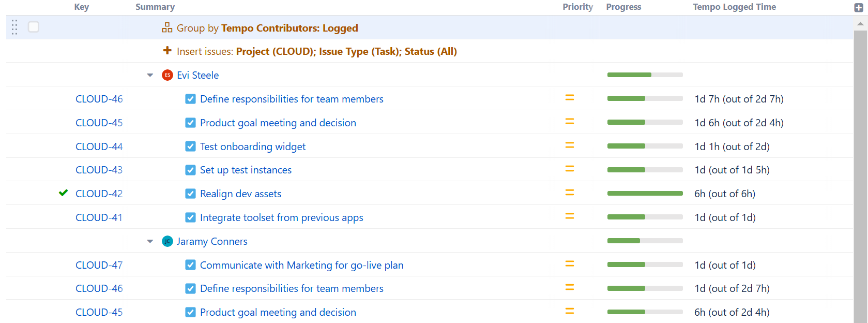Click the Progress column header
868x323 pixels.
point(623,7)
